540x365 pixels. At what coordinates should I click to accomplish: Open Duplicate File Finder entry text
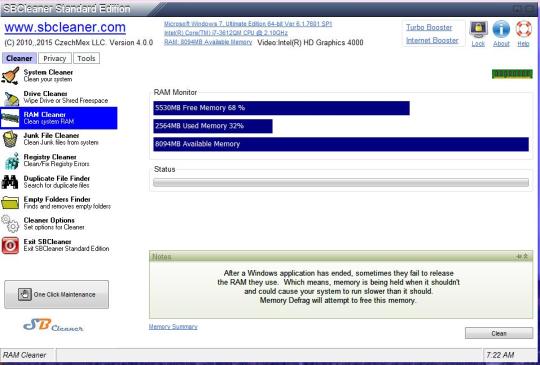[x=57, y=182]
